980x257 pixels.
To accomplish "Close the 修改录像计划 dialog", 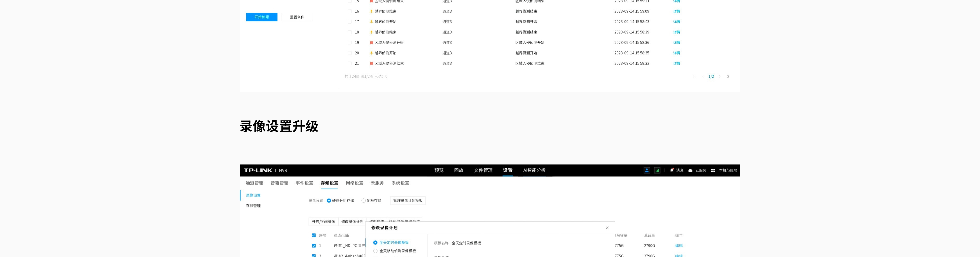I will (607, 228).
